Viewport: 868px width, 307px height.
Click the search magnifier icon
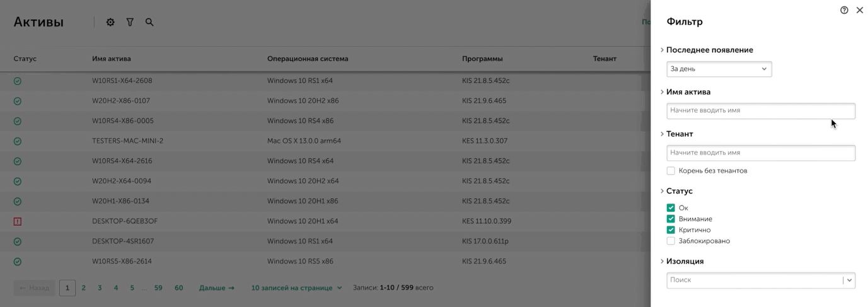point(149,22)
